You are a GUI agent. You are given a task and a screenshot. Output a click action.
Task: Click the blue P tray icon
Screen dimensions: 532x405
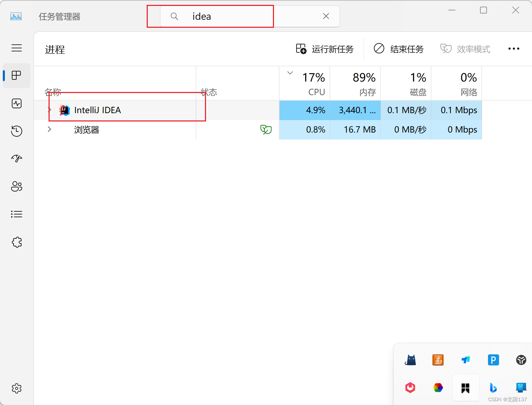[x=494, y=360]
